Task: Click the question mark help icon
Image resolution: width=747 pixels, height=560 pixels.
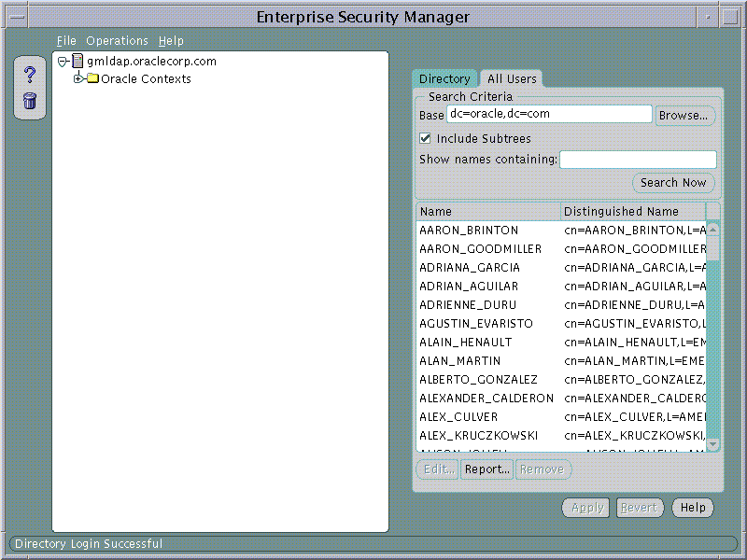Action: click(x=30, y=75)
